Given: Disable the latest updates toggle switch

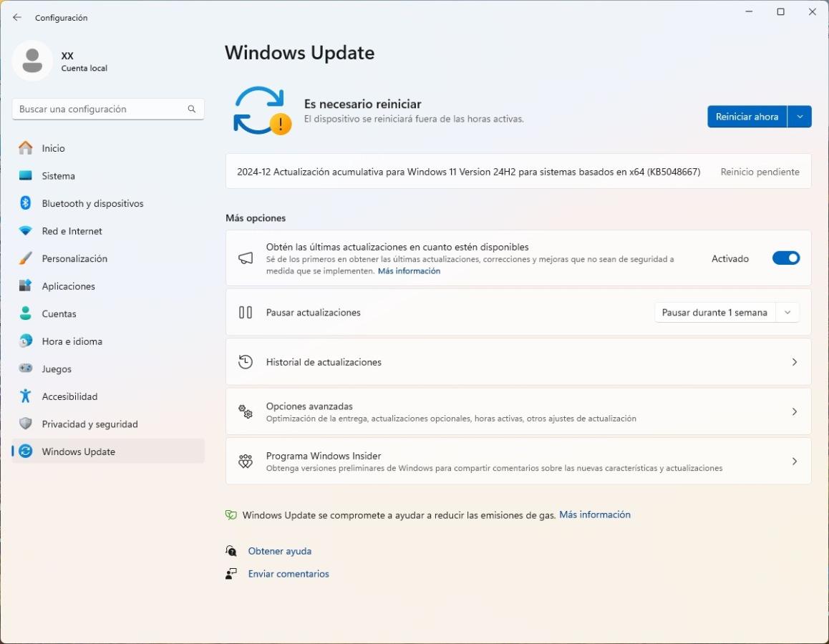Looking at the screenshot, I should pyautogui.click(x=785, y=258).
